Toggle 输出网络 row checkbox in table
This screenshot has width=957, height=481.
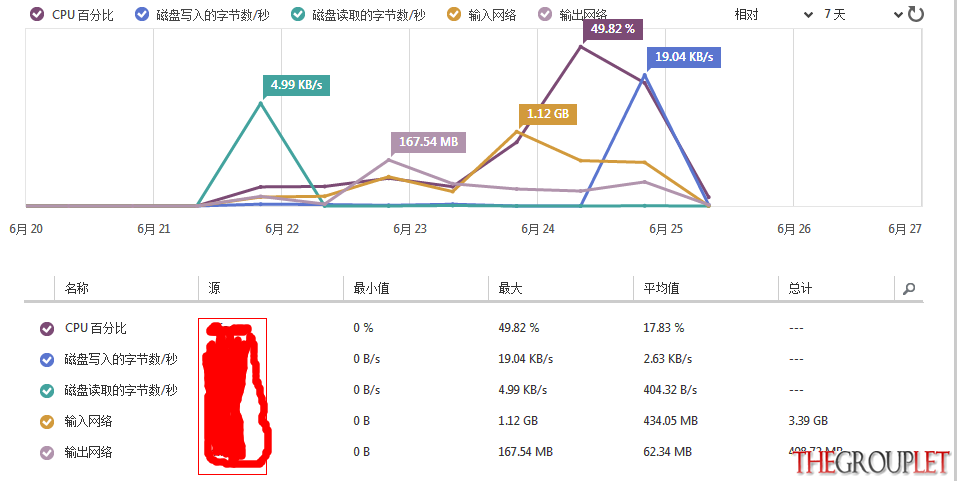pos(47,453)
